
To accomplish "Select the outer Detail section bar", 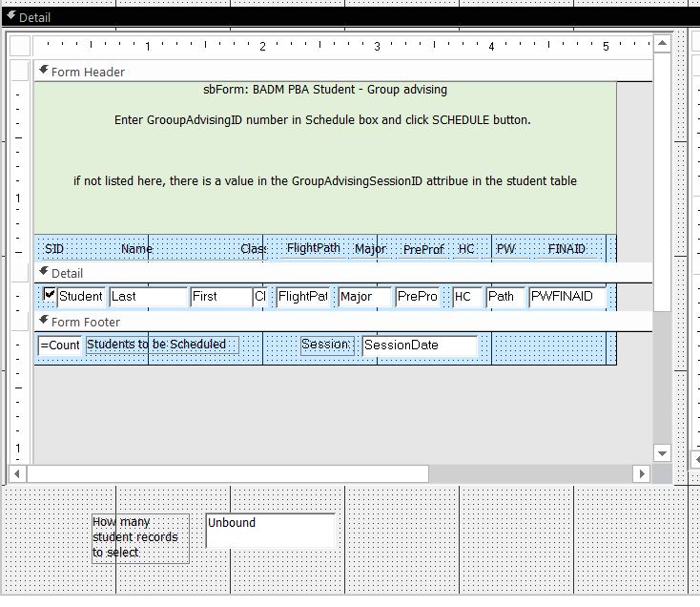I will point(350,17).
